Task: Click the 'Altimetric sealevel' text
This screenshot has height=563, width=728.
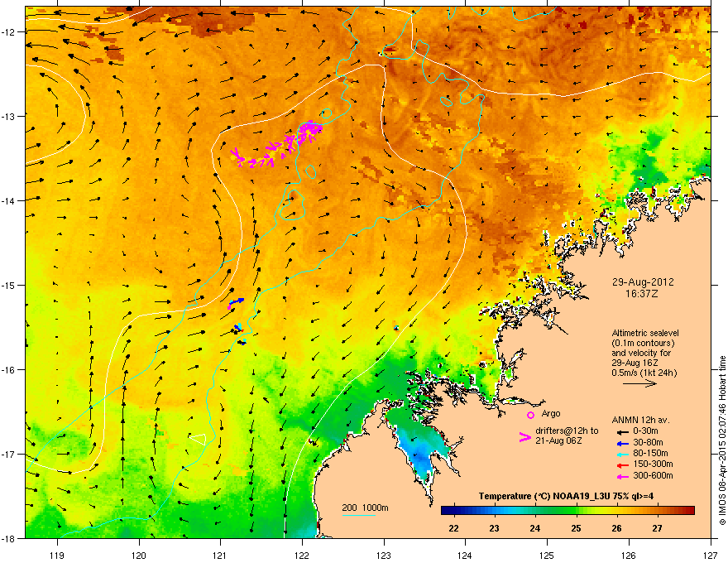Action: (645, 333)
